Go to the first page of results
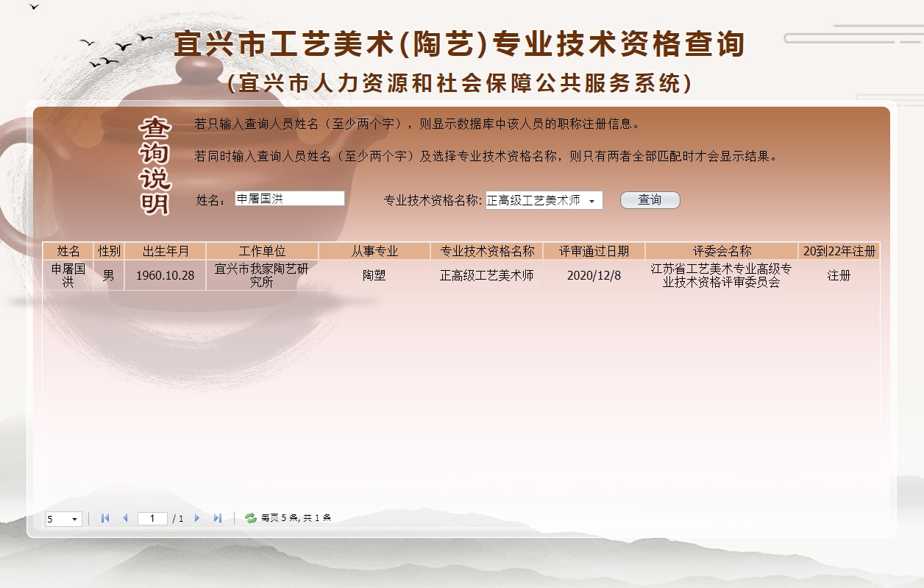Image resolution: width=924 pixels, height=588 pixels. 105,518
